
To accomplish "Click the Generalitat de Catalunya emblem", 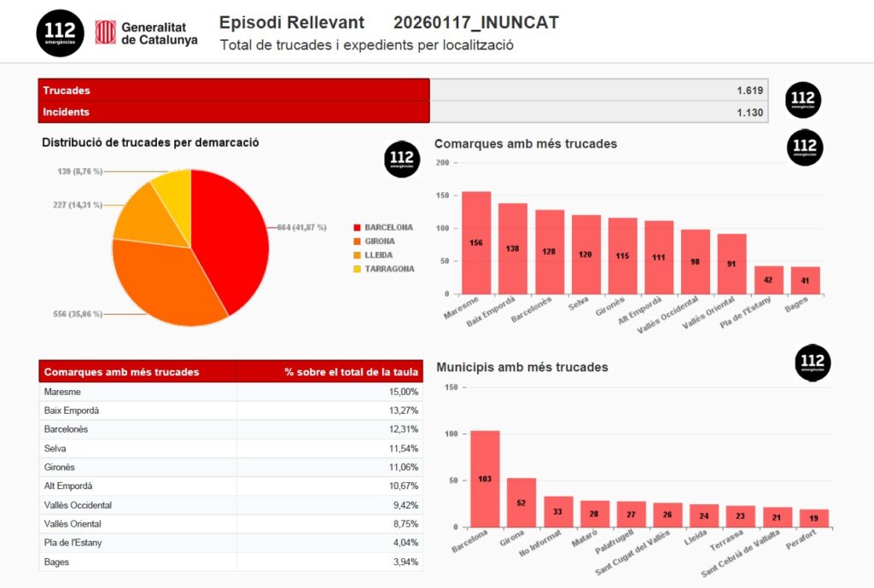I will [x=105, y=32].
